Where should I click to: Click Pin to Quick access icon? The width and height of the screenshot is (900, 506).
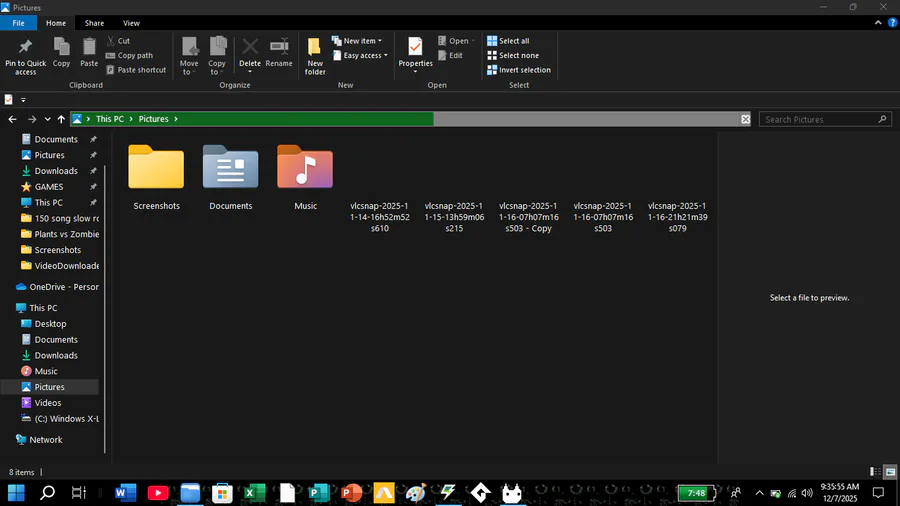(25, 56)
